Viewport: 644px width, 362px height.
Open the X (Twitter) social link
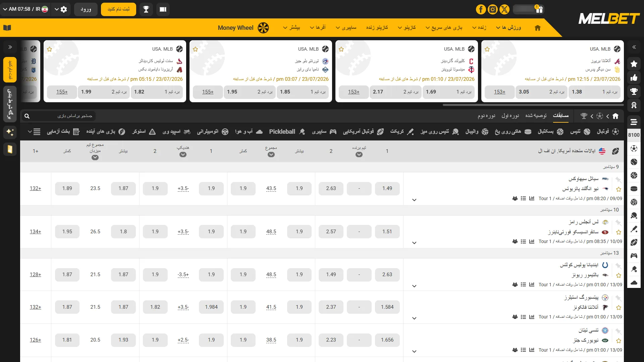(x=504, y=9)
